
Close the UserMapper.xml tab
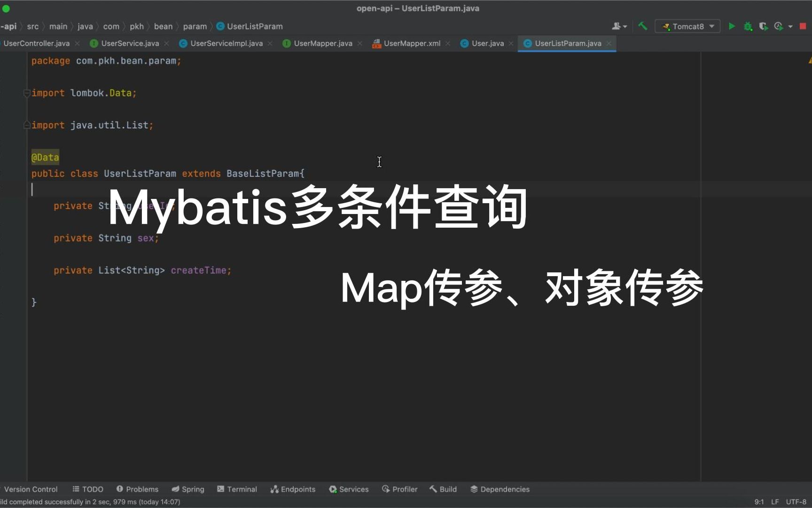(448, 43)
